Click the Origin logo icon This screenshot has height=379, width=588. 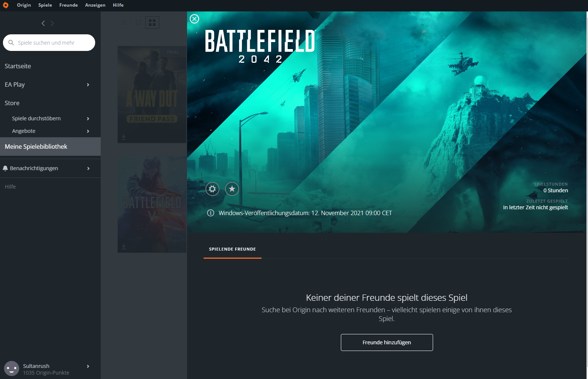tap(6, 5)
